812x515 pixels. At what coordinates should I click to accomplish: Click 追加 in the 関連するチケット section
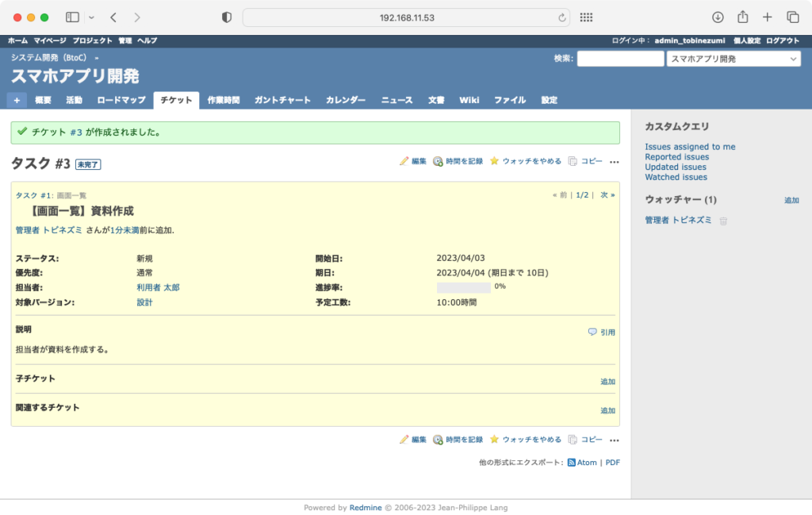coord(607,410)
